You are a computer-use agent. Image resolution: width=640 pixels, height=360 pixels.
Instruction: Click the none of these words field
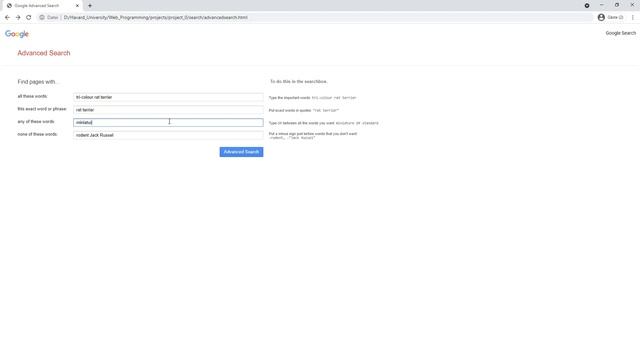coord(168,135)
